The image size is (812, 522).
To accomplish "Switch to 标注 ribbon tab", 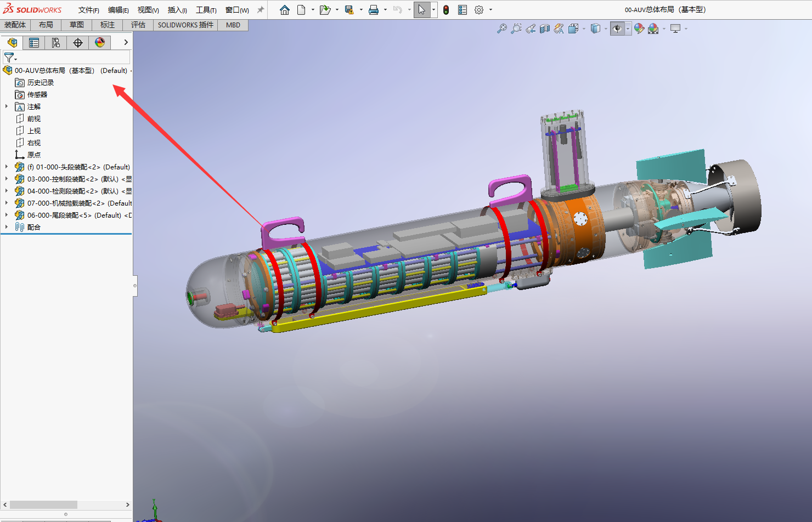I will 108,25.
